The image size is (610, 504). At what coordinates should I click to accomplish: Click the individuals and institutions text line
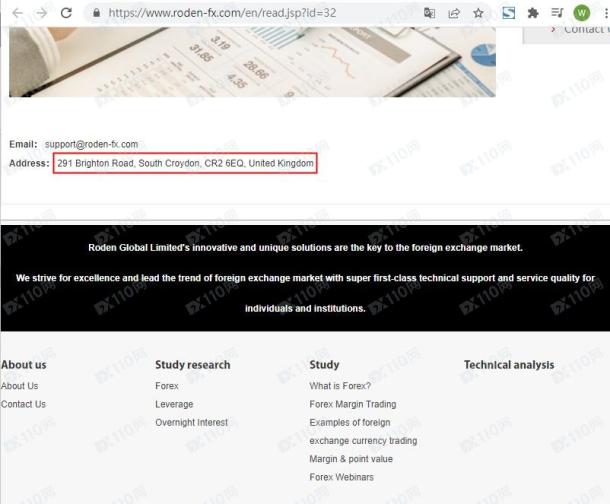305,308
